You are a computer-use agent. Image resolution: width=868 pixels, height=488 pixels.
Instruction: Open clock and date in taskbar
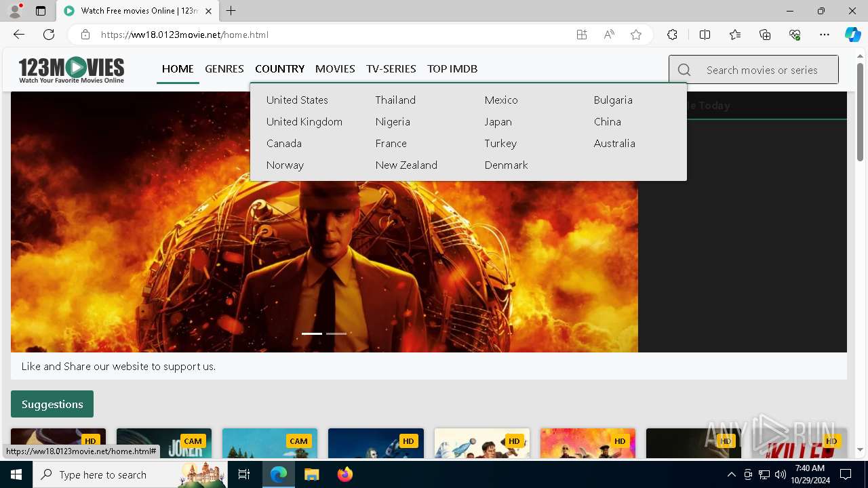pyautogui.click(x=810, y=474)
